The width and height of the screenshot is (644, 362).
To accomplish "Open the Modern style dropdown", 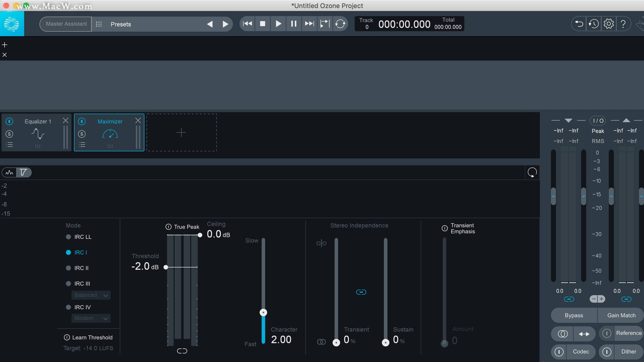I will [91, 318].
